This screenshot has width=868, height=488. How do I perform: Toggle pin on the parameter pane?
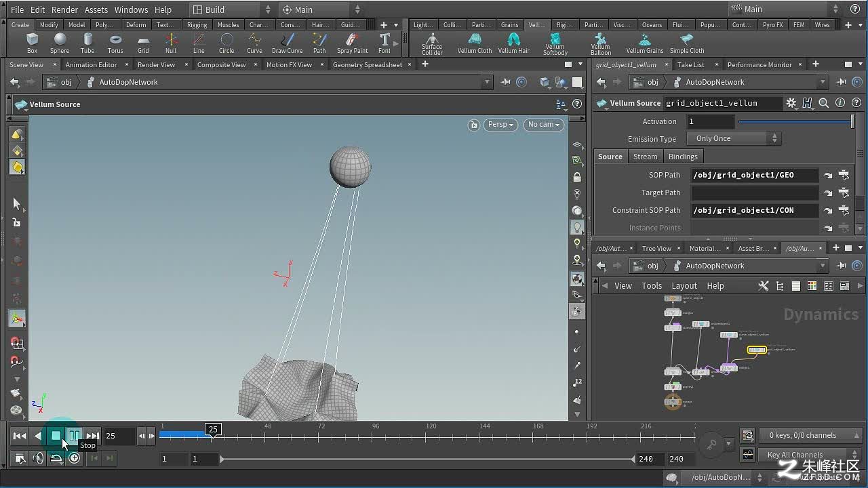coord(842,82)
